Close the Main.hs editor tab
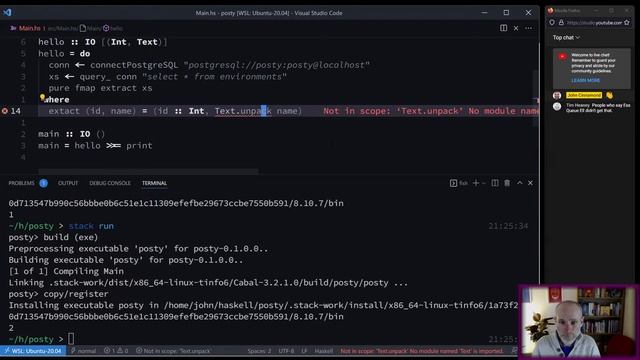 pyautogui.click(x=516, y=28)
